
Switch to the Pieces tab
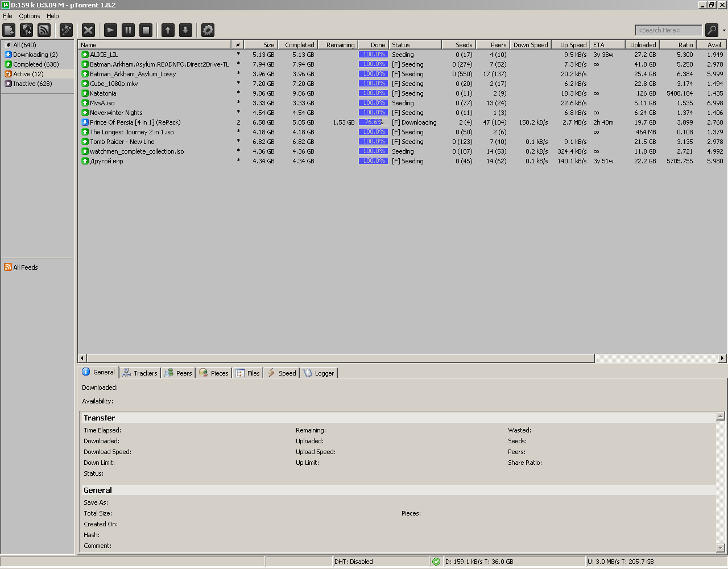[214, 373]
